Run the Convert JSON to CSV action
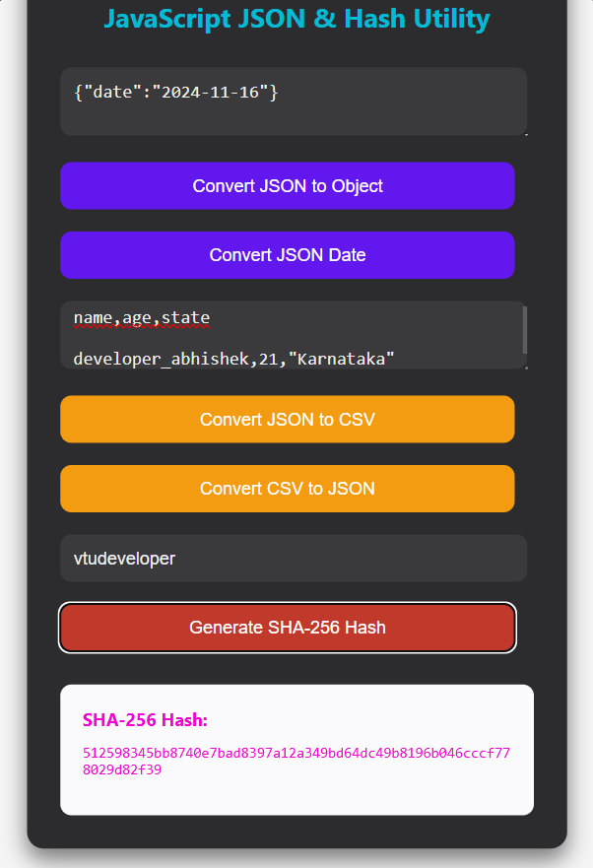The width and height of the screenshot is (593, 868). [288, 419]
